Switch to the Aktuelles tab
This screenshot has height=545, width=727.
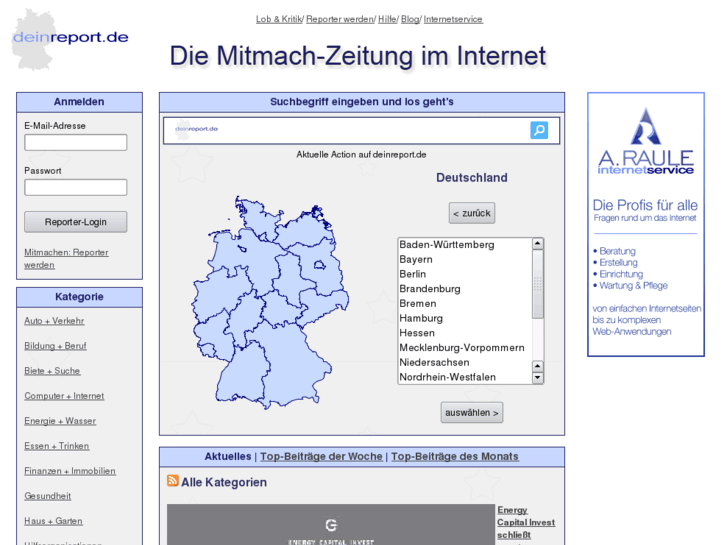[228, 456]
